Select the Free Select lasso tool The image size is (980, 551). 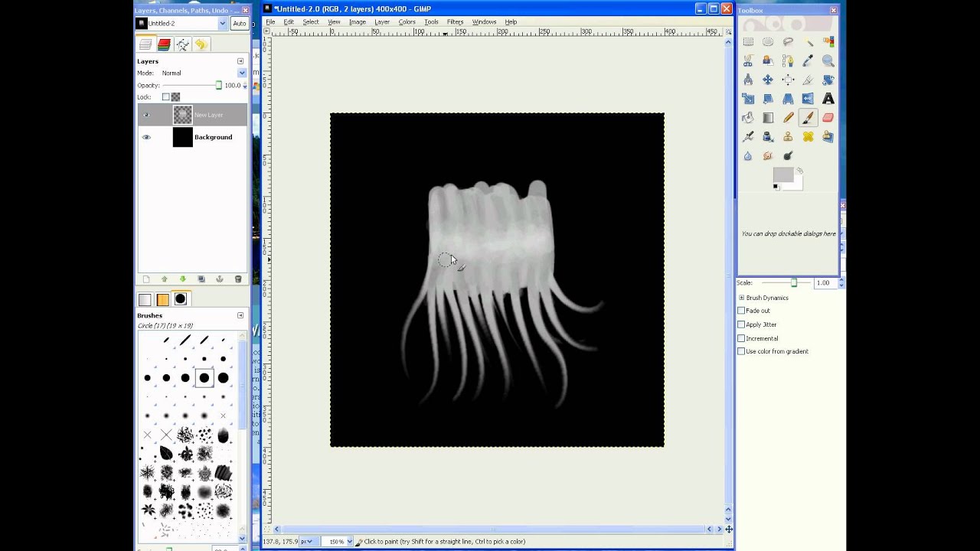(x=788, y=42)
